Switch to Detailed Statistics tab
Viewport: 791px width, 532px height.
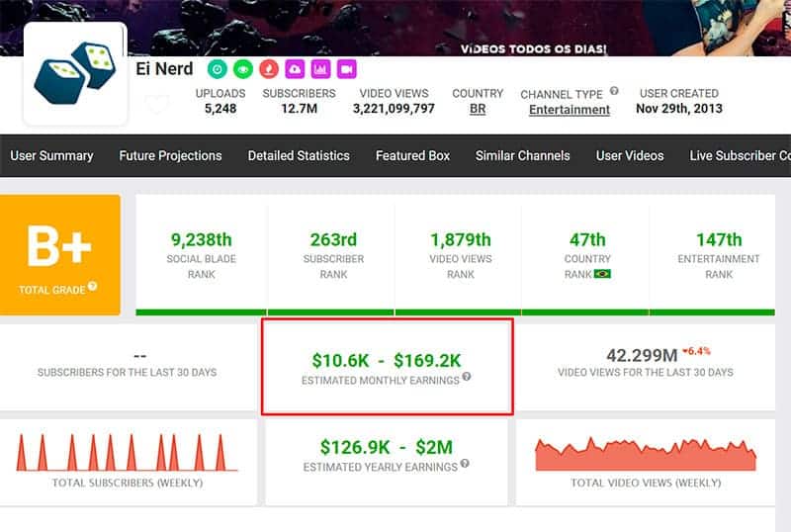pos(299,155)
